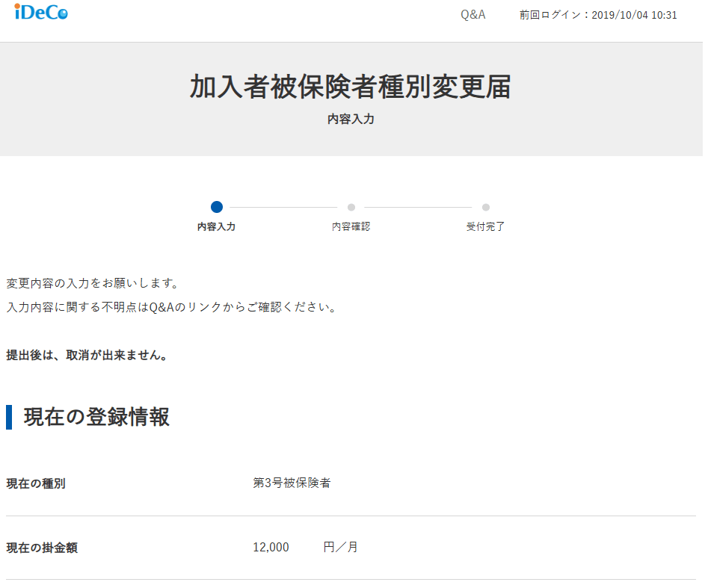Click the 現在の掛金額 row label

(x=42, y=548)
